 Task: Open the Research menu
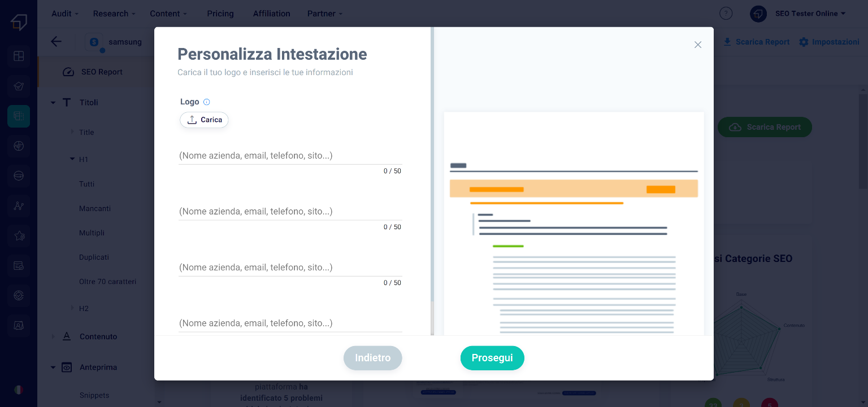[x=114, y=14]
